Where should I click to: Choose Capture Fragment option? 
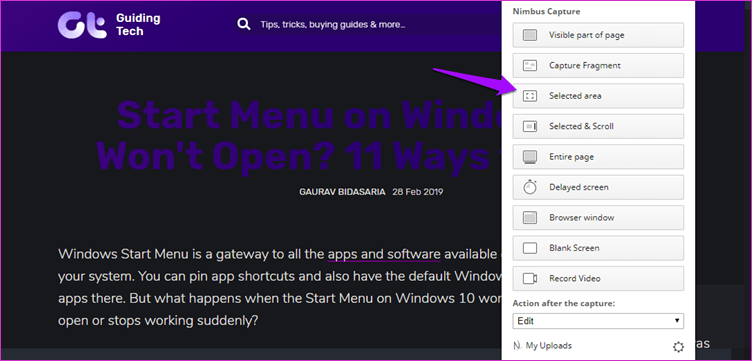click(x=598, y=66)
